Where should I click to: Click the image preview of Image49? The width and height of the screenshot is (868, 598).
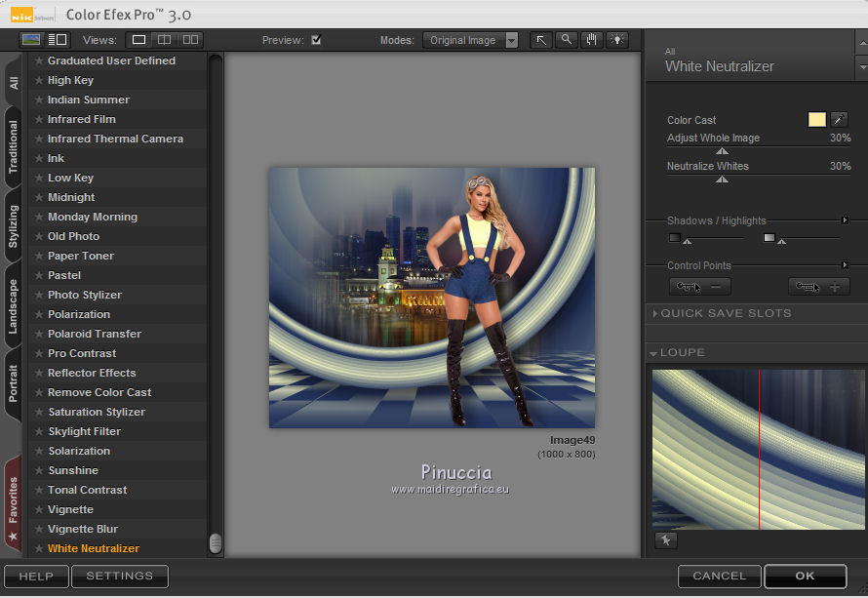tap(432, 298)
